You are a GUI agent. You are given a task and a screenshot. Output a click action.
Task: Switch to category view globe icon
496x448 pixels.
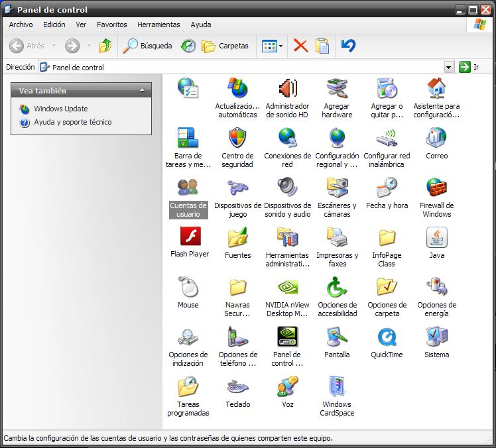click(x=188, y=88)
